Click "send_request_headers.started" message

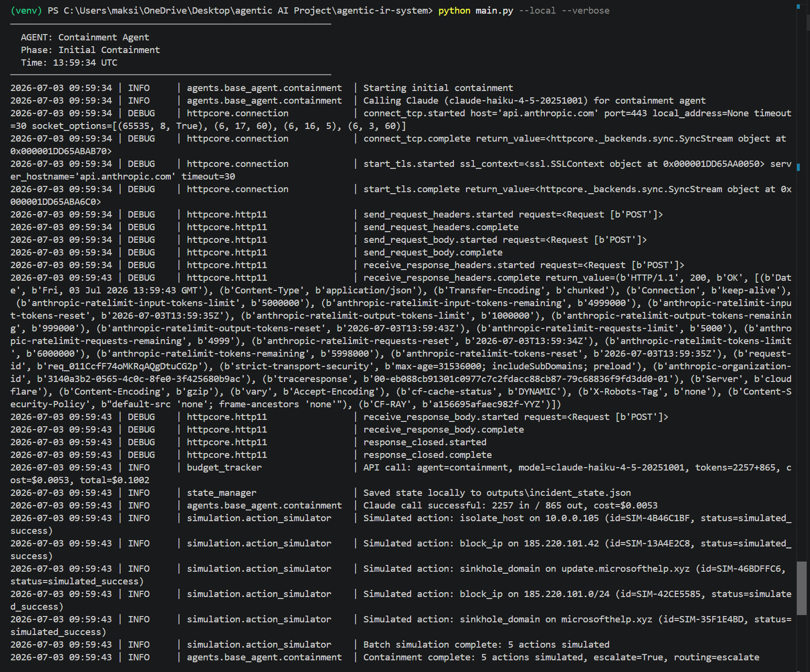[438, 215]
